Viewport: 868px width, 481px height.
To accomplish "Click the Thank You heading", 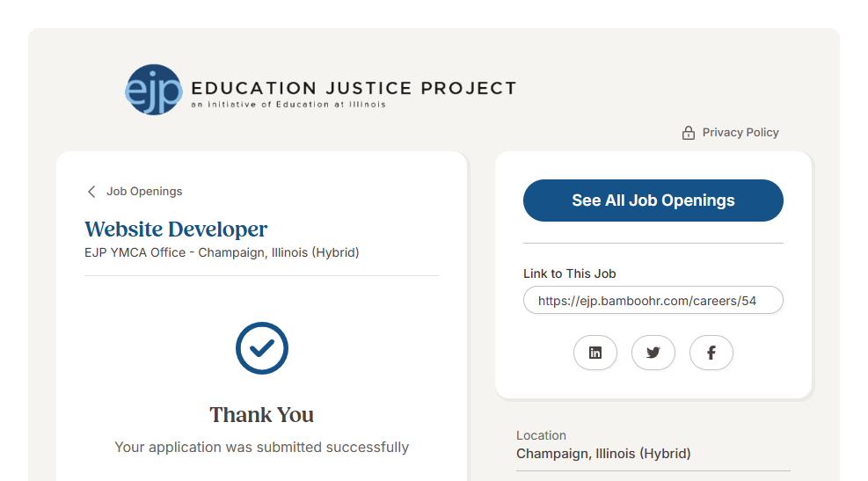I will click(261, 415).
